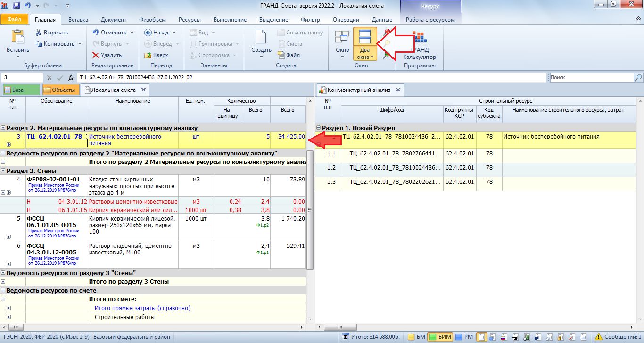
Task: Toggle the РМ calculation mode
Action: click(464, 337)
